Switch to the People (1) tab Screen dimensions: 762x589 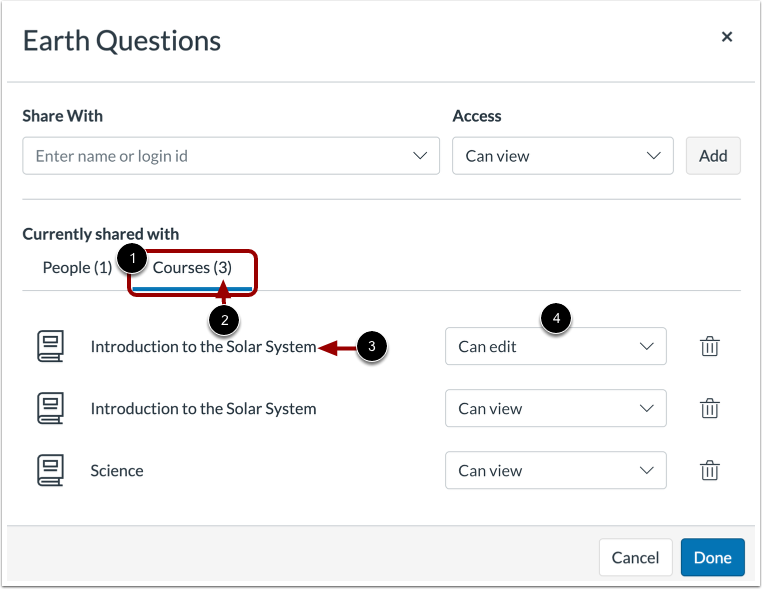click(x=77, y=268)
